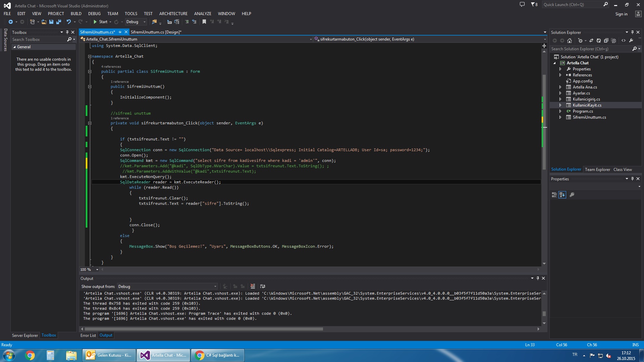The height and width of the screenshot is (362, 644).
Task: Click the Toggle Bookmark icon
Action: [x=204, y=22]
